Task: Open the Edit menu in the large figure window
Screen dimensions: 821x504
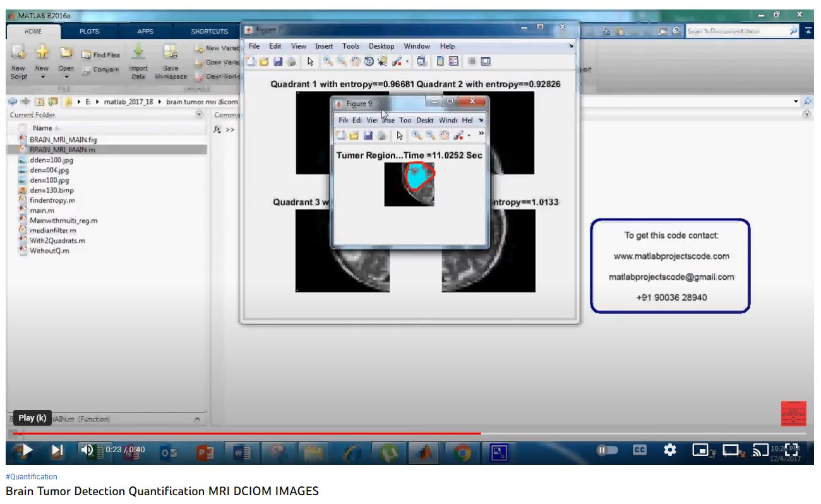Action: tap(275, 46)
